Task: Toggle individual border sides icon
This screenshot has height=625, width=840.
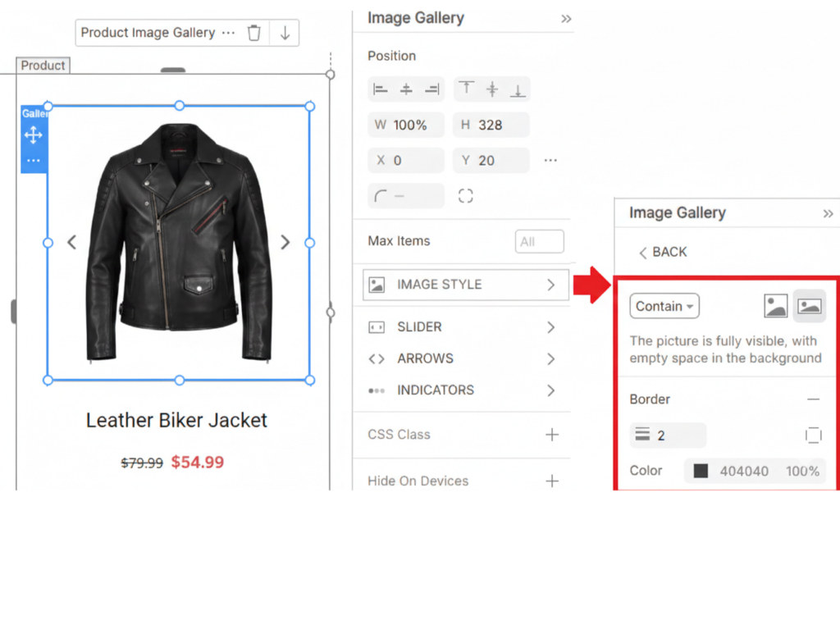Action: pyautogui.click(x=813, y=435)
